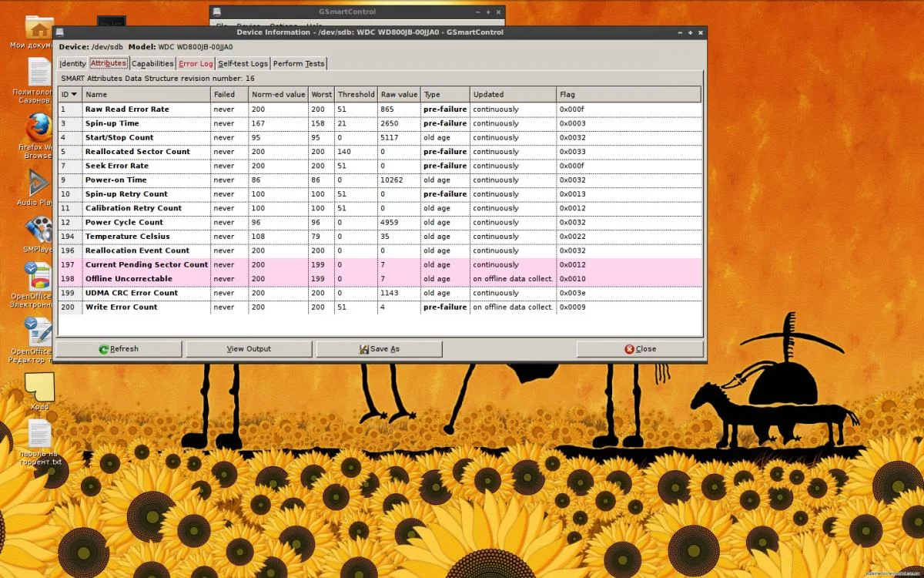The image size is (924, 578).
Task: Click the Close button at the bottom
Action: 640,349
